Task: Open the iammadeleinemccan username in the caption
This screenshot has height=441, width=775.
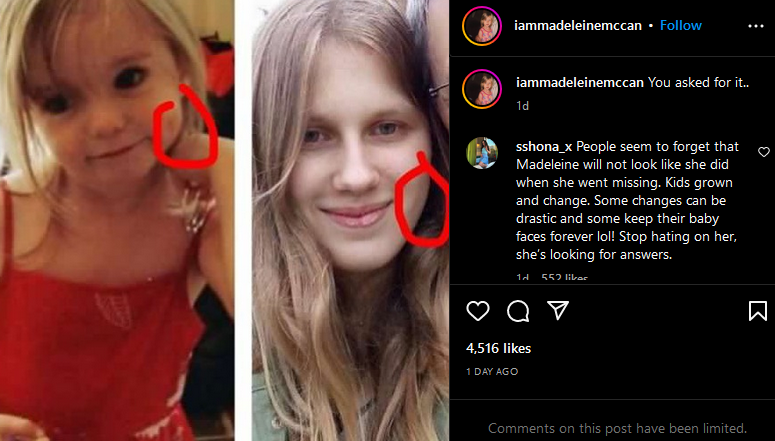Action: tap(580, 83)
